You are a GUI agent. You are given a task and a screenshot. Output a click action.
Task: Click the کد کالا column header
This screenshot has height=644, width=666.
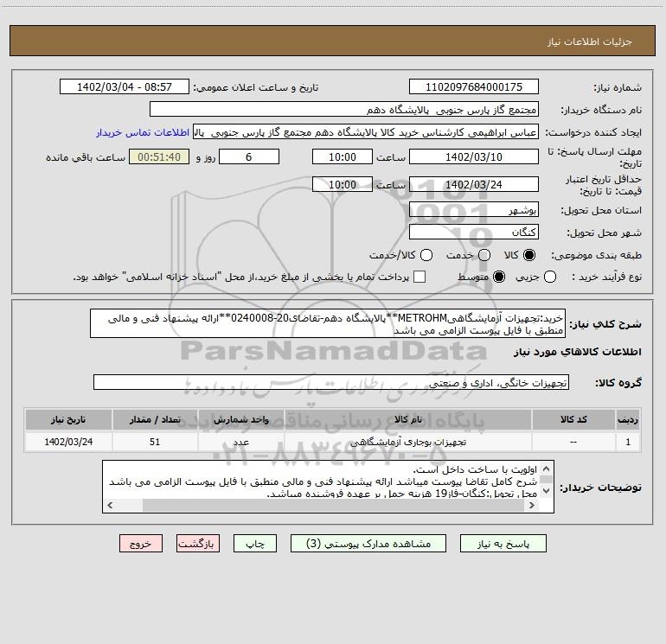573,419
